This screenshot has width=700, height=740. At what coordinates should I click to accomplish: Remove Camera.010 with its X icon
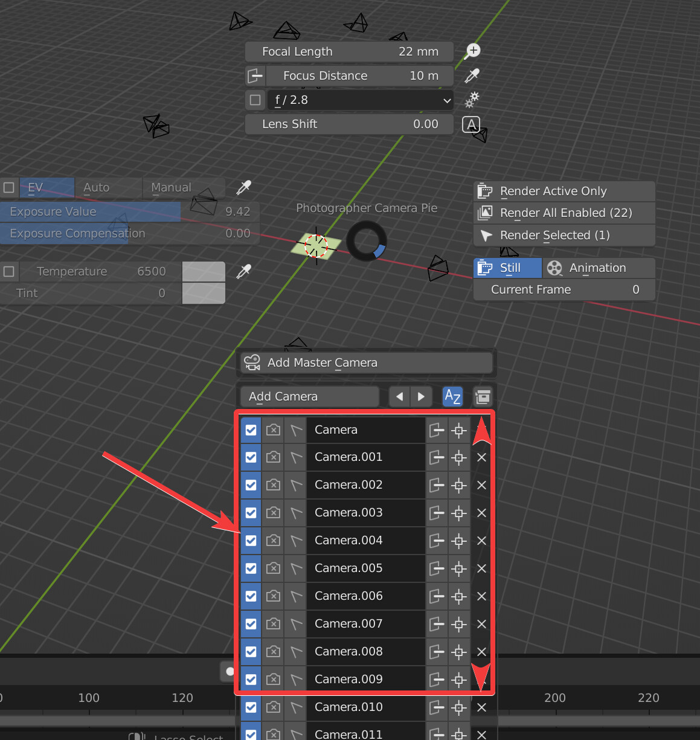click(481, 707)
